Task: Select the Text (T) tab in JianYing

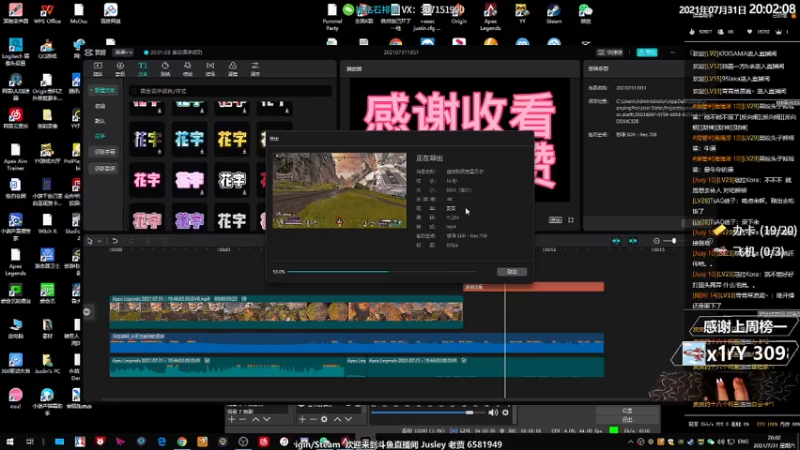Action: tap(142, 68)
